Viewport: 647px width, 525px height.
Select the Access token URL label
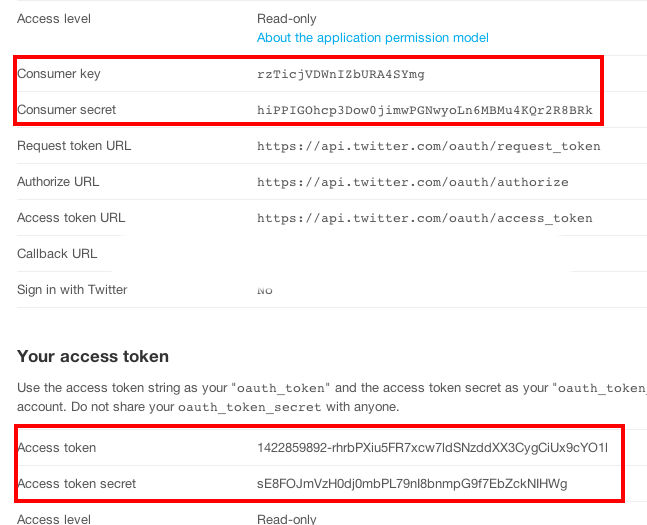tap(71, 218)
